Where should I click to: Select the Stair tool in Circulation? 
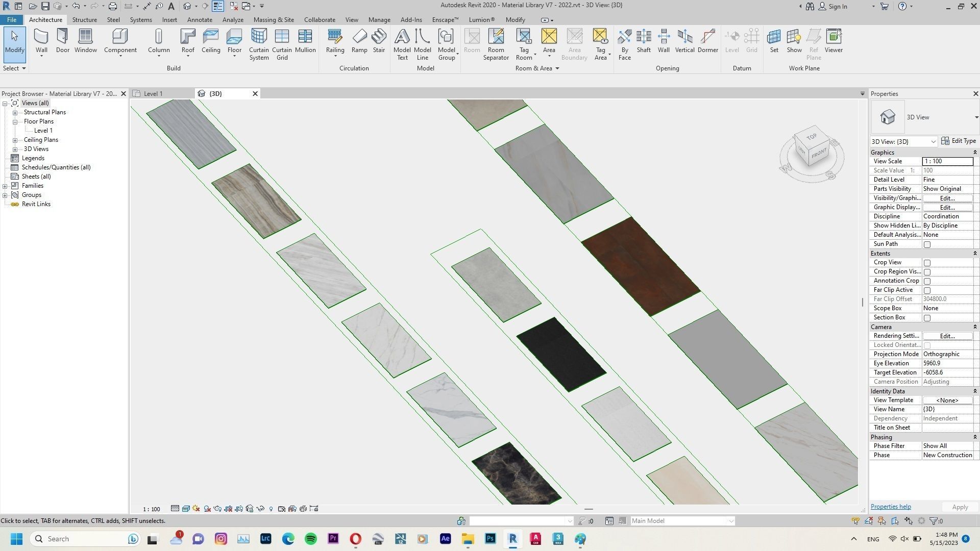coord(379,41)
